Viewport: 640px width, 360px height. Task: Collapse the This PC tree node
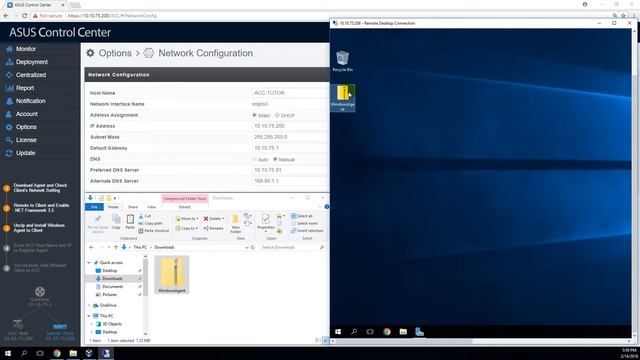[x=89, y=316]
